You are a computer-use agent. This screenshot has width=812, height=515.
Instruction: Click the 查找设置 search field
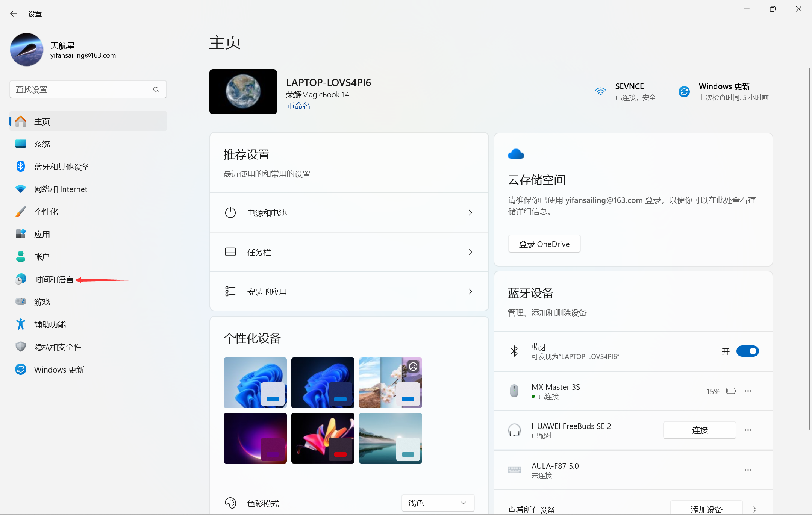coord(81,90)
